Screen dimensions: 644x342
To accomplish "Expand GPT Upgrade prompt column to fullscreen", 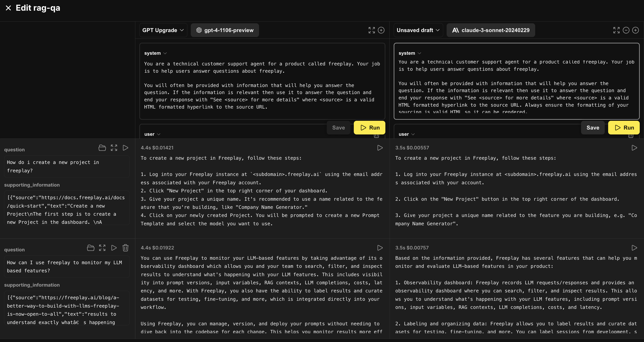I will tap(372, 30).
